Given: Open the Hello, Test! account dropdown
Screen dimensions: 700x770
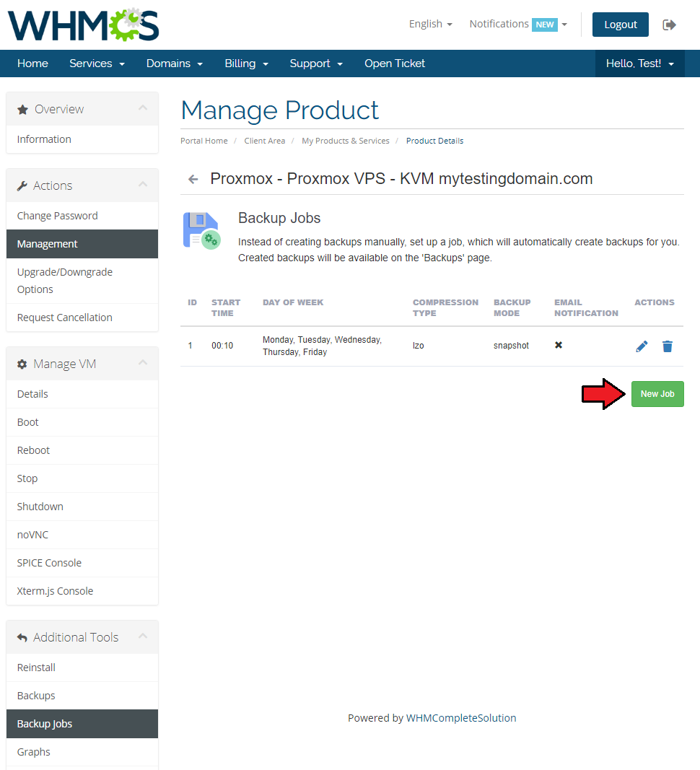Looking at the screenshot, I should [x=639, y=64].
